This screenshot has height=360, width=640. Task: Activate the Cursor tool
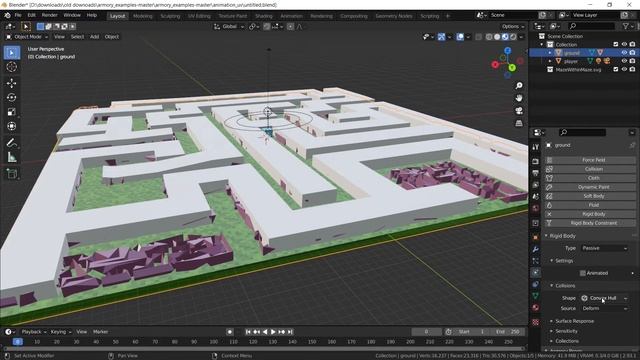click(12, 67)
